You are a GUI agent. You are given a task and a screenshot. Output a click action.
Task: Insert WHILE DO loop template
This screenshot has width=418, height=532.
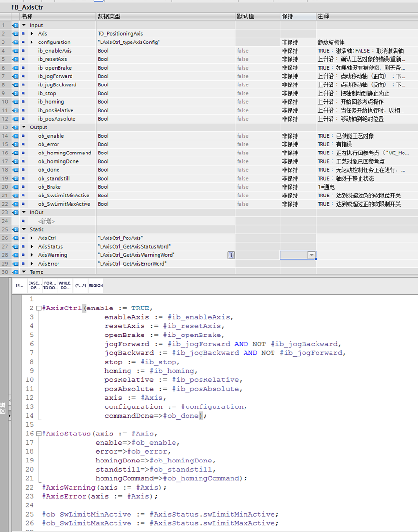pos(65,285)
